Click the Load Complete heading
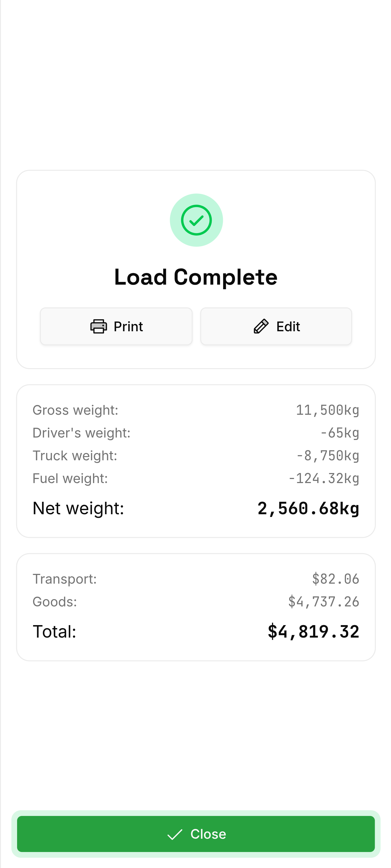Image resolution: width=391 pixels, height=868 pixels. 196,277
